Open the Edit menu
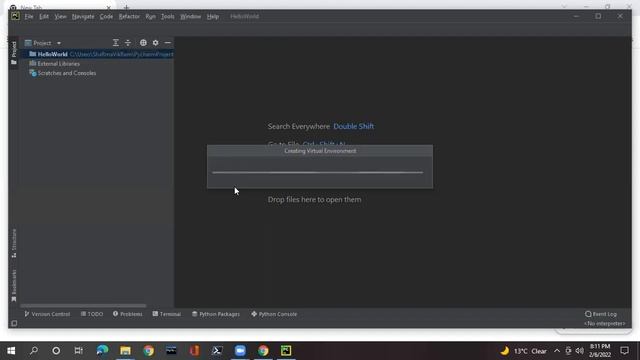The width and height of the screenshot is (640, 360). click(44, 17)
